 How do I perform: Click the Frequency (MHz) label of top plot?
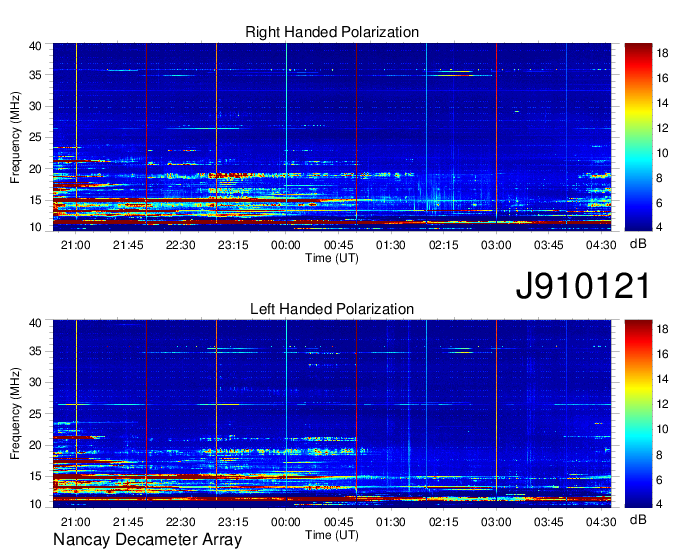point(15,137)
